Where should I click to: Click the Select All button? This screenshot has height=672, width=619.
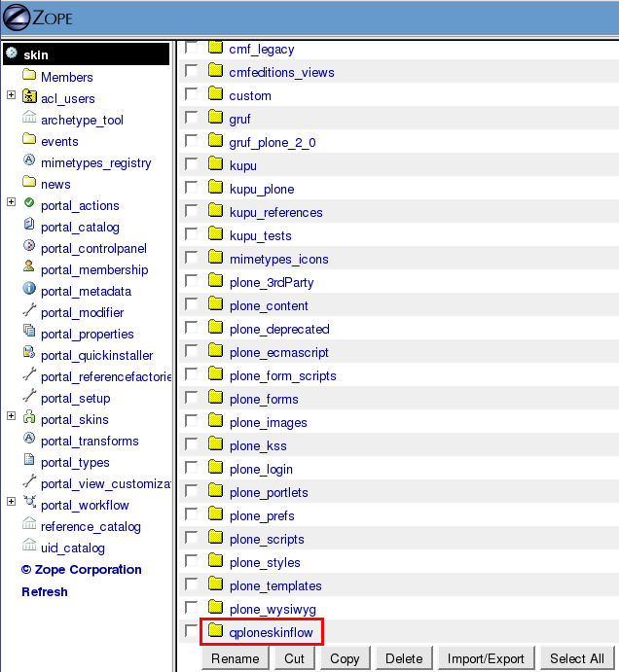coord(577,658)
